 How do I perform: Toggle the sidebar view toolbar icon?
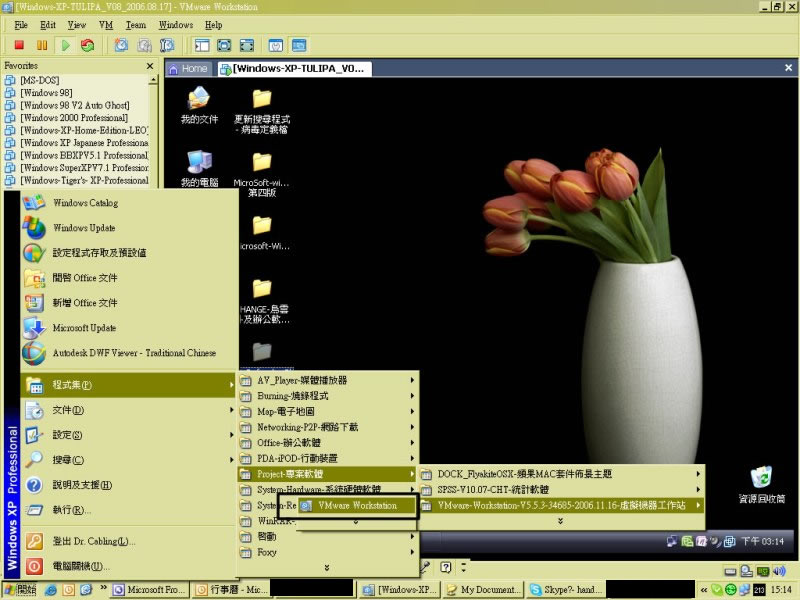(x=202, y=45)
